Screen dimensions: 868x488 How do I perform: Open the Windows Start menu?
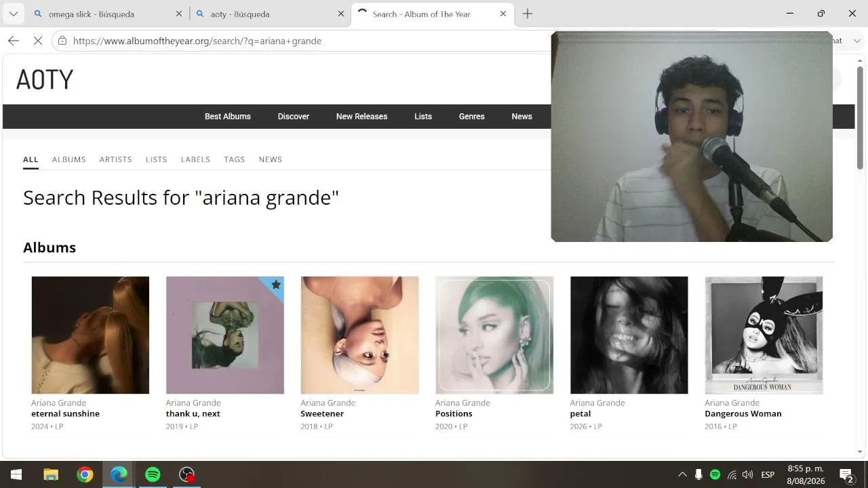coord(16,474)
